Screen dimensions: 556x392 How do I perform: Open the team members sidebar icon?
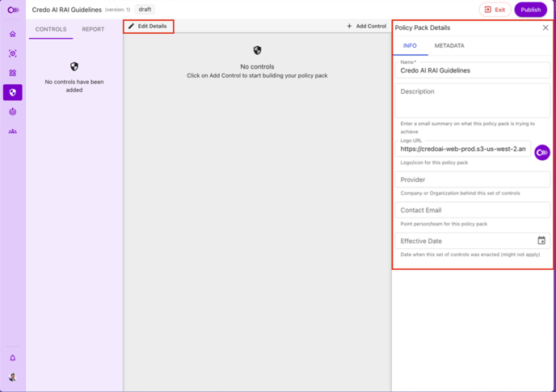(13, 132)
